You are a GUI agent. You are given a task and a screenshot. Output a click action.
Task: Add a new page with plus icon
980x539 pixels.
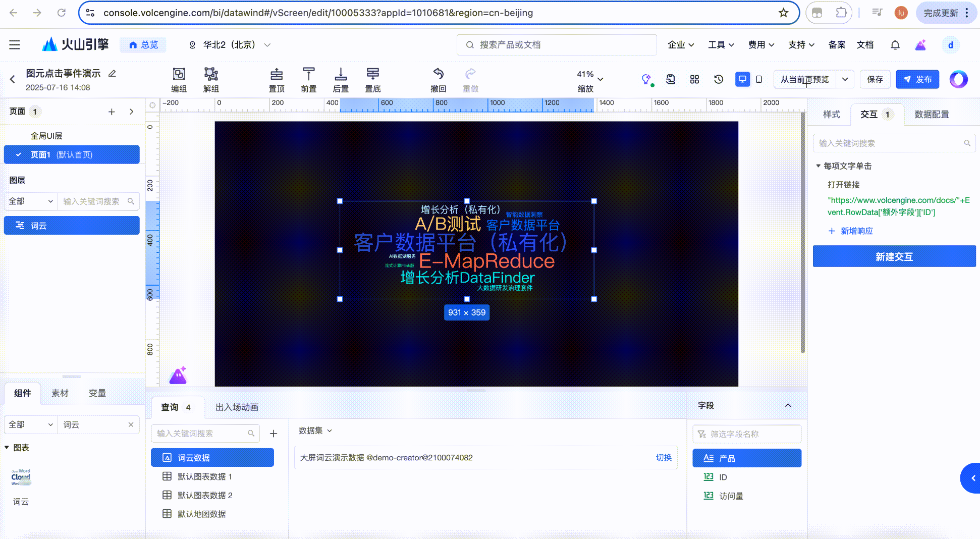click(112, 112)
